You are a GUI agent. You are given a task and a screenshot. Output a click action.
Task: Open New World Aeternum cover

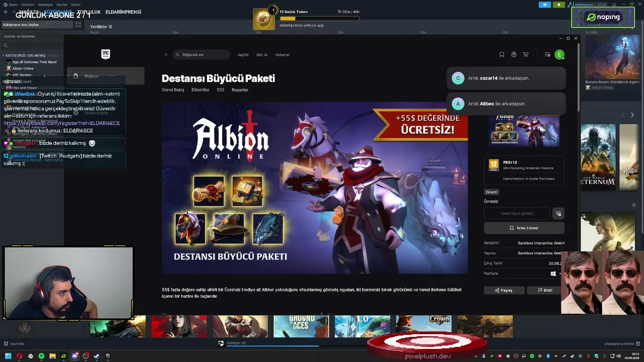click(598, 157)
